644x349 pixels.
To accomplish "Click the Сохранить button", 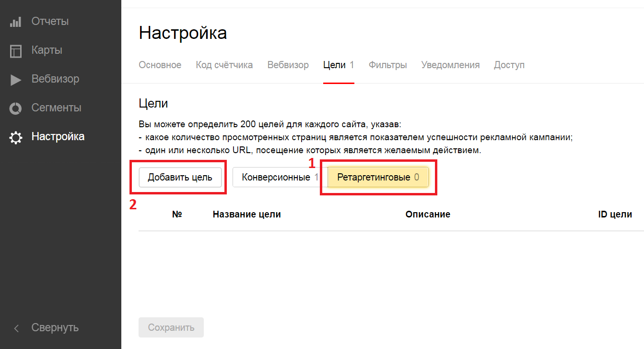I will [171, 327].
